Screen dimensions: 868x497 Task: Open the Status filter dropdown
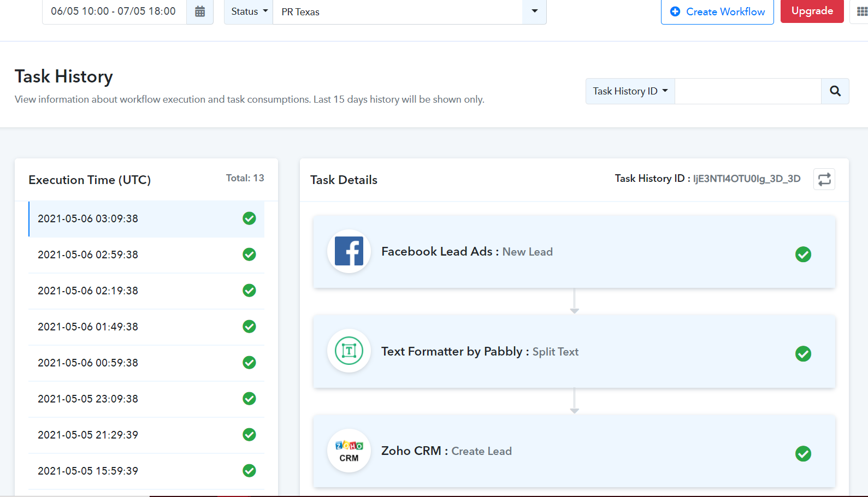coord(249,11)
